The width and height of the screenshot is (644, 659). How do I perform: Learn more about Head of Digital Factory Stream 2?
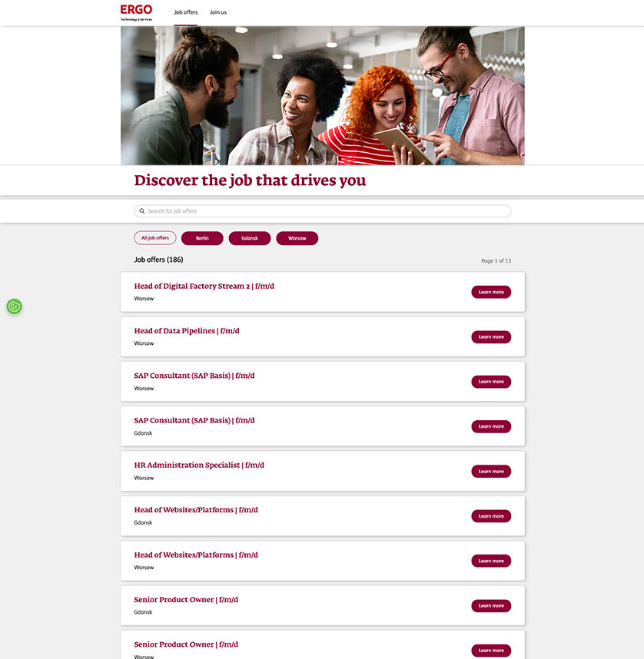tap(491, 292)
